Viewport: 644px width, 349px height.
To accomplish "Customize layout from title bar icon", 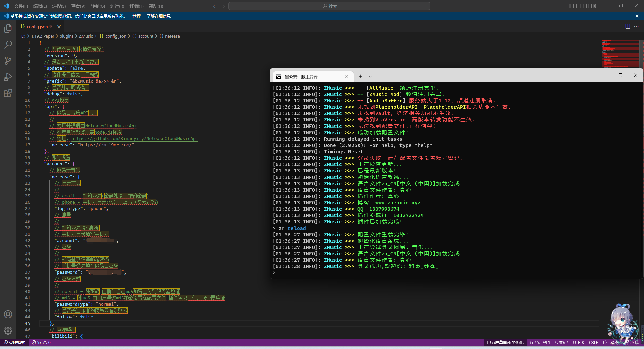I will (x=594, y=6).
